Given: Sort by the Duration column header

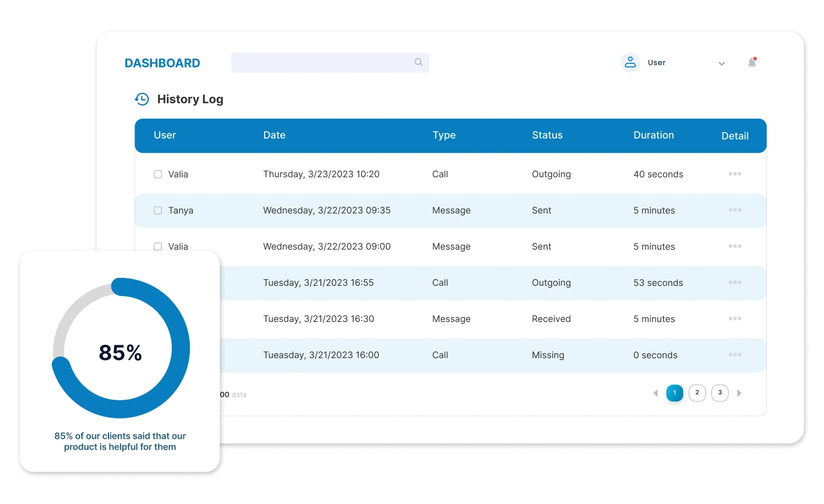Looking at the screenshot, I should coord(653,135).
